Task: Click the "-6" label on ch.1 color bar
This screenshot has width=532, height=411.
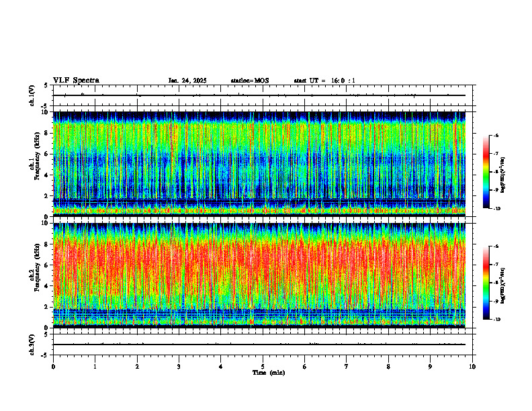Action: pyautogui.click(x=495, y=135)
